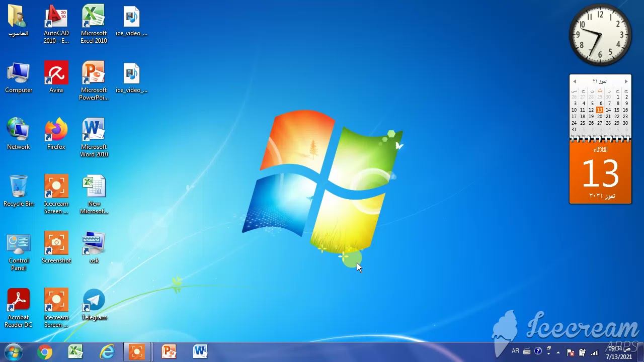Click the large orange date panel showing 13
This screenshot has width=644, height=362.
point(600,172)
